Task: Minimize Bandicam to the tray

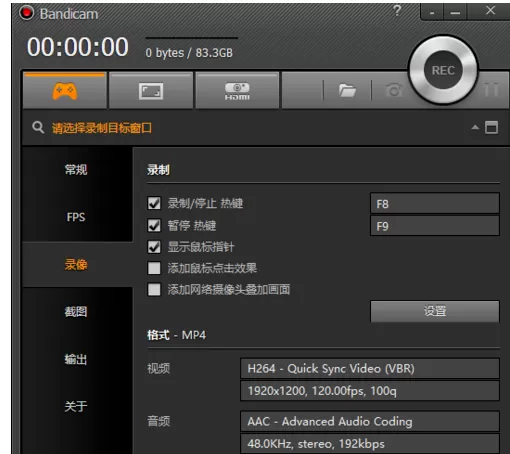Action: coord(432,12)
